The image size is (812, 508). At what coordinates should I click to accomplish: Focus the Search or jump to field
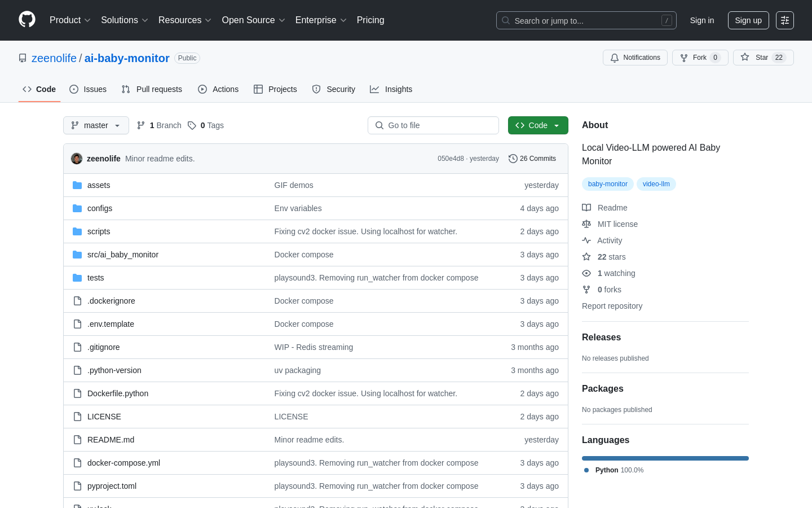(586, 20)
